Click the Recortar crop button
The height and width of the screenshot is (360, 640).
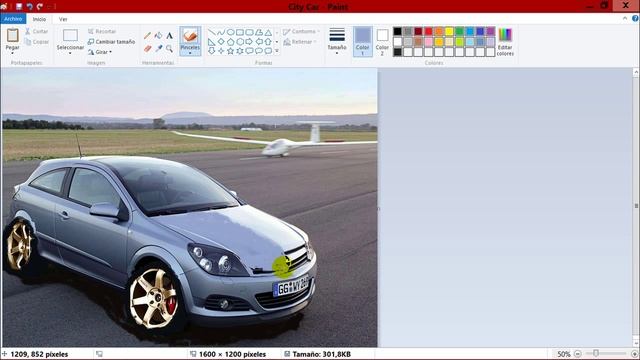coord(102,31)
